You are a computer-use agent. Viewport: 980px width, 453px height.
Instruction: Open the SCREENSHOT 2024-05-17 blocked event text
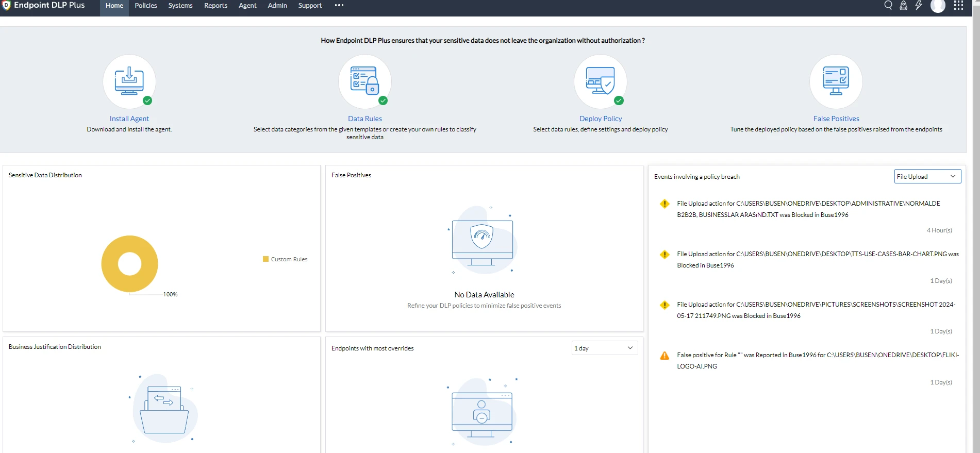pyautogui.click(x=816, y=310)
